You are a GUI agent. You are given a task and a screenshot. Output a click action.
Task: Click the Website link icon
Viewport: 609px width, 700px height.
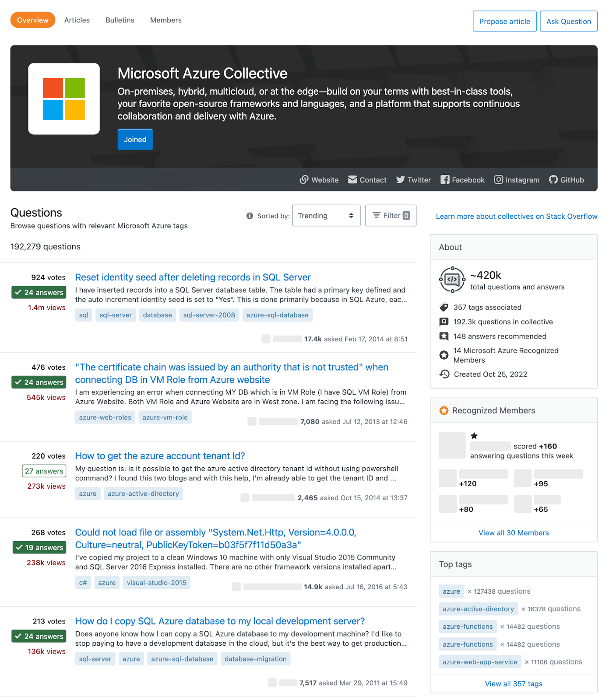pos(304,180)
